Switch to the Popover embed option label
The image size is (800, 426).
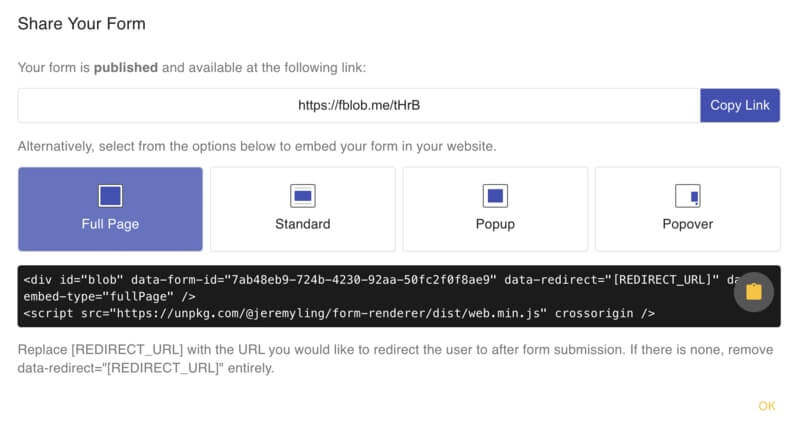click(687, 224)
